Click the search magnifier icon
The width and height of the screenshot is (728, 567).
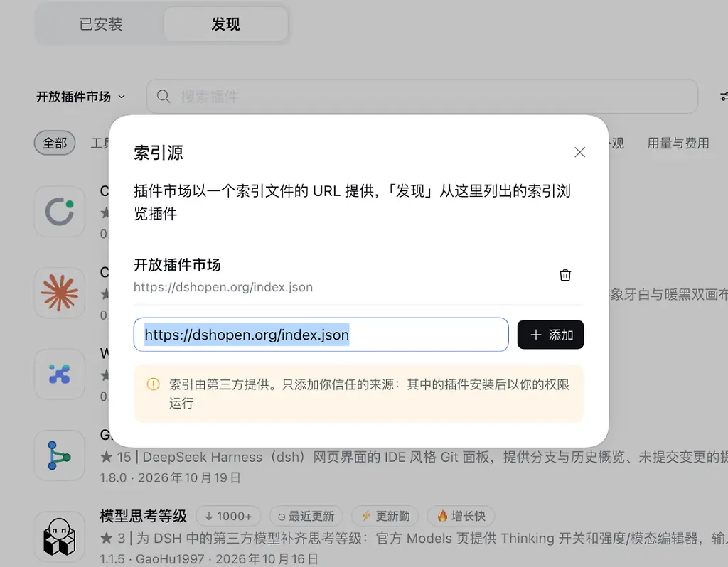click(163, 97)
